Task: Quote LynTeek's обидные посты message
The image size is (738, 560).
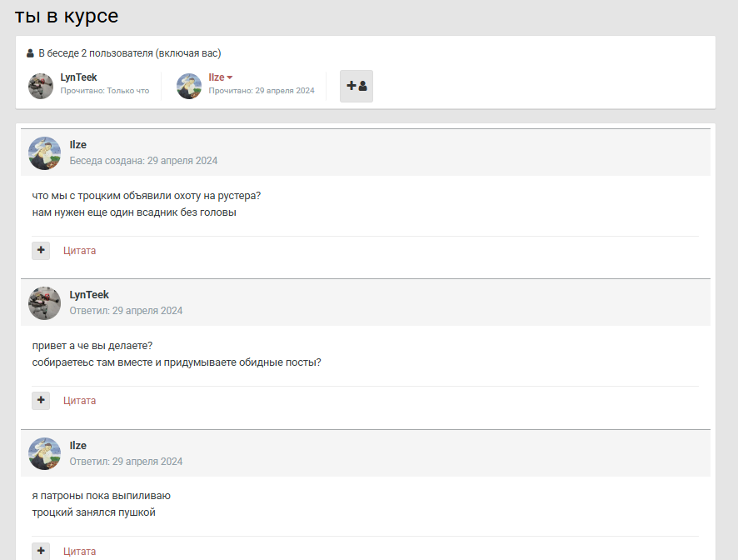Action: pos(79,401)
